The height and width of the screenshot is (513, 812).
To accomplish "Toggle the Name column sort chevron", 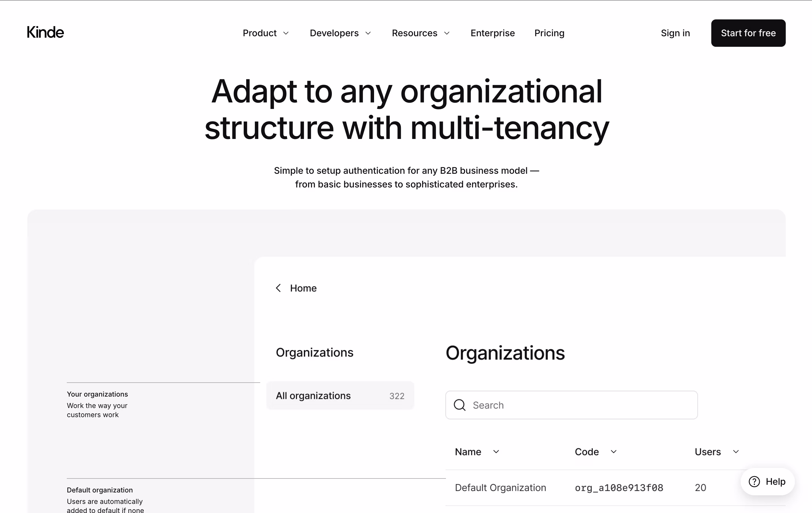I will (x=496, y=452).
